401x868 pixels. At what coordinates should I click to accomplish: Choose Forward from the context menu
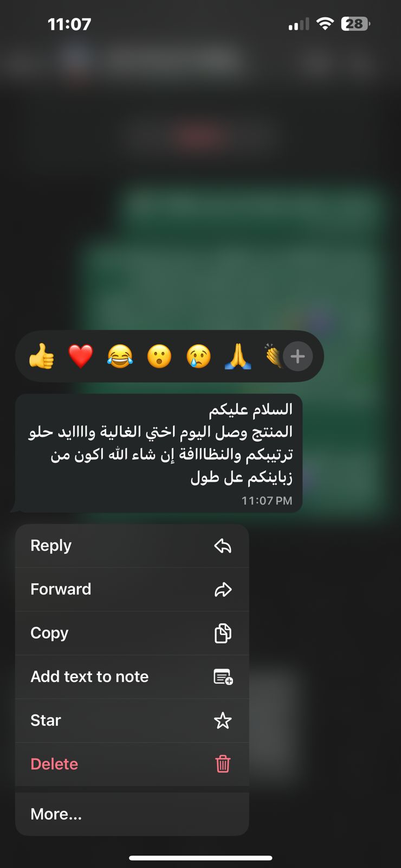[x=132, y=589]
